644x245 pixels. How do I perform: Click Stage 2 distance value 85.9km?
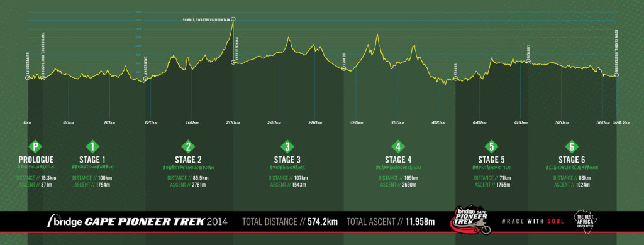point(201,178)
